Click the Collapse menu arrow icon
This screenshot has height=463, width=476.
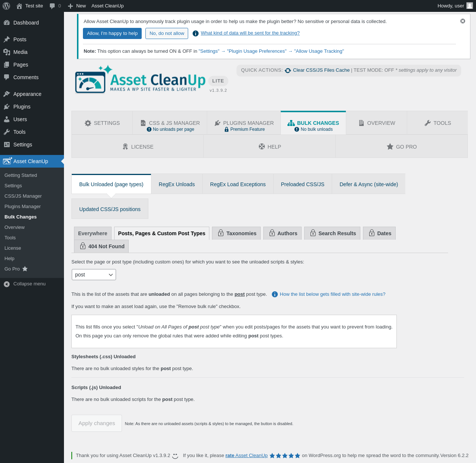(7, 284)
